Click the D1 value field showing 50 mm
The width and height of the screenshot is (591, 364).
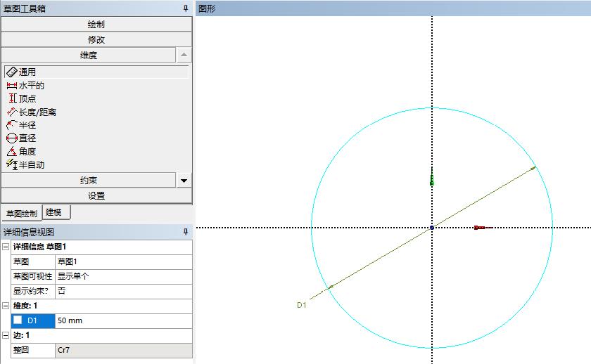(x=122, y=320)
